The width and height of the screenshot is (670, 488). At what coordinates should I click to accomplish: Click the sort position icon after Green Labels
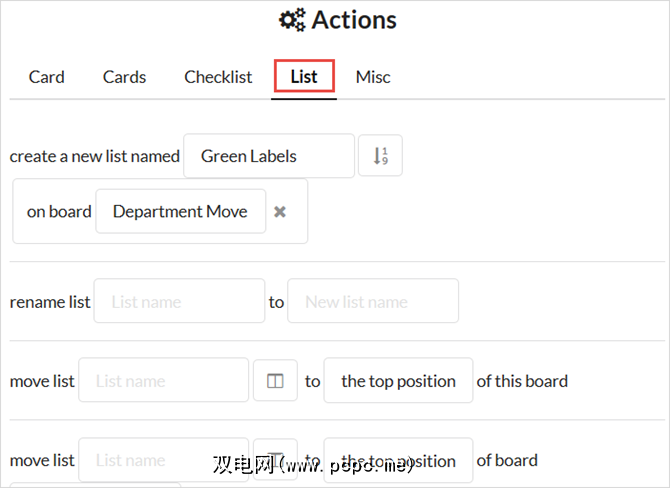point(380,156)
